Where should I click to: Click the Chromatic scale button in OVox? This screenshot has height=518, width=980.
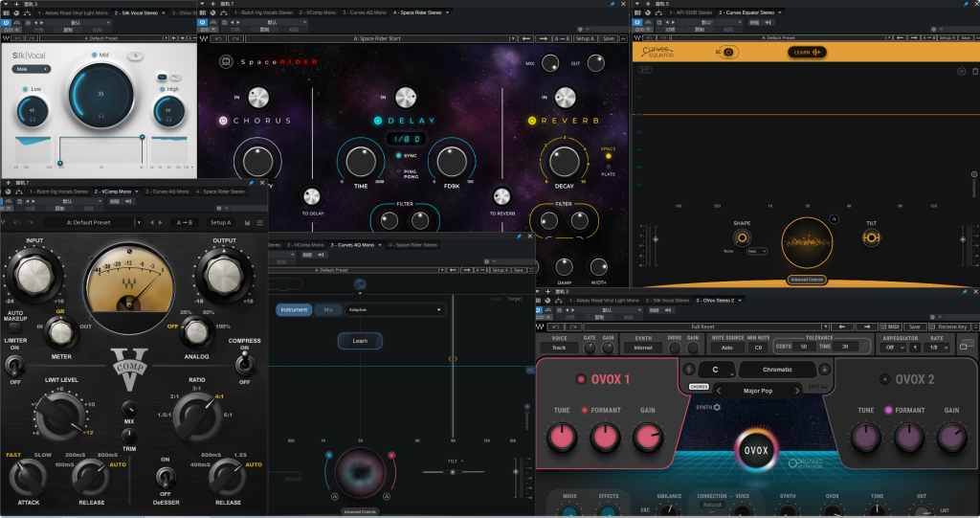point(777,369)
